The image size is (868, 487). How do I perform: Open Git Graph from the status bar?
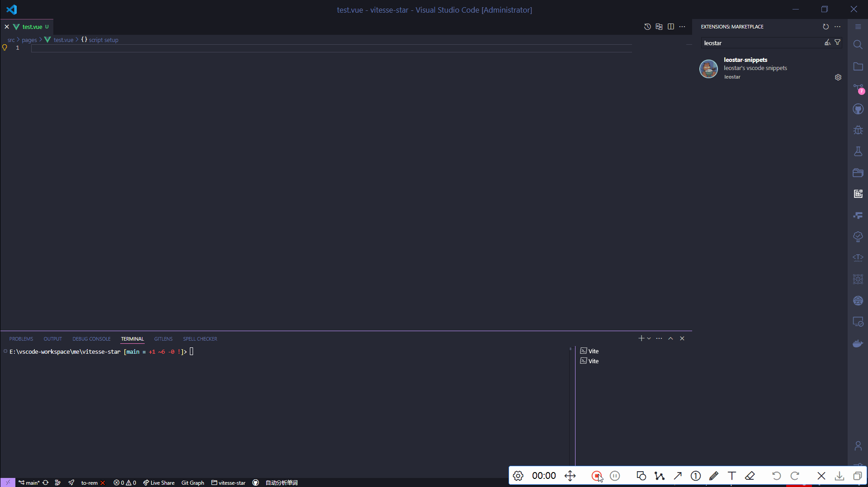pyautogui.click(x=193, y=482)
